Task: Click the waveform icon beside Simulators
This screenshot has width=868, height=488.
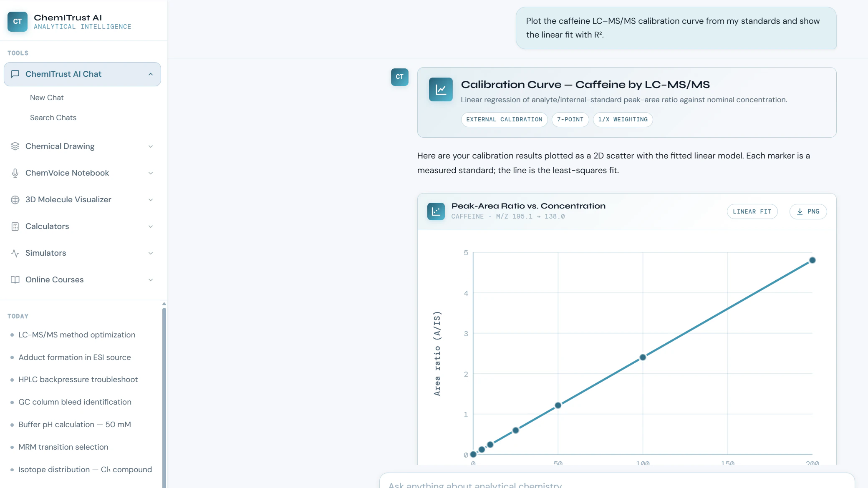Action: click(x=15, y=253)
